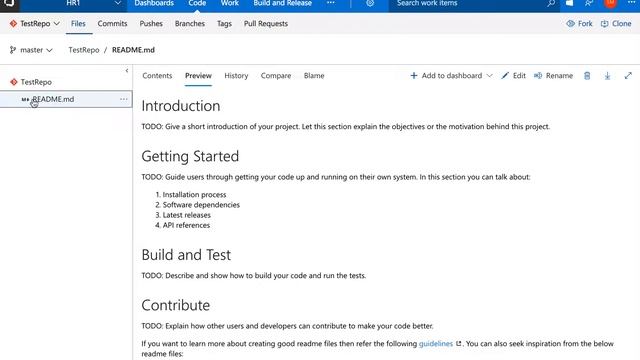Open the Branches tab
The width and height of the screenshot is (640, 360).
pyautogui.click(x=190, y=24)
